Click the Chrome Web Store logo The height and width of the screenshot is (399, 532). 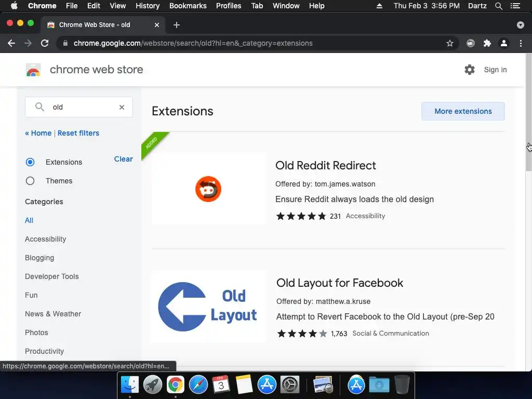point(33,70)
